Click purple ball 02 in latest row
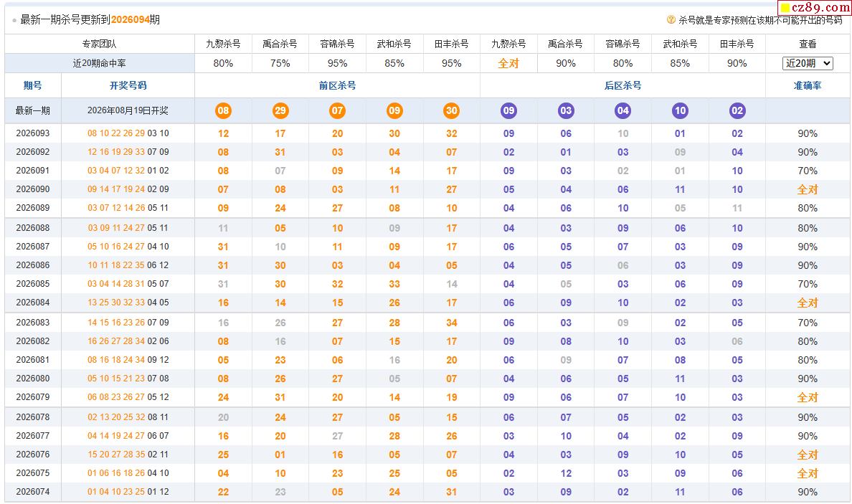The image size is (852, 504). [x=737, y=110]
